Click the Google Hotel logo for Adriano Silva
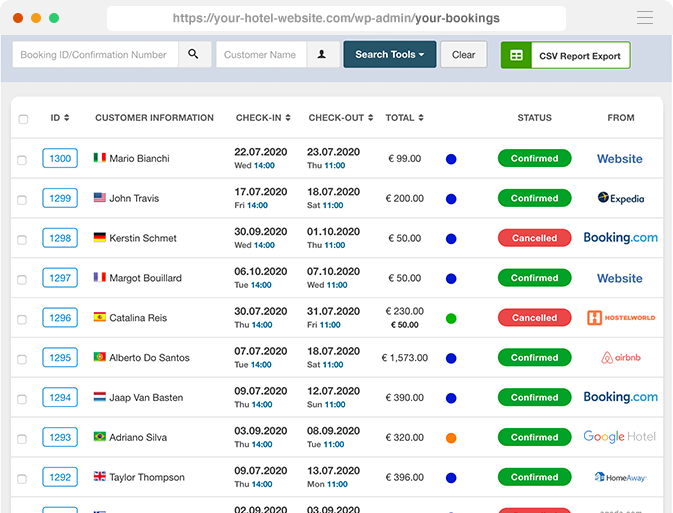 [619, 437]
